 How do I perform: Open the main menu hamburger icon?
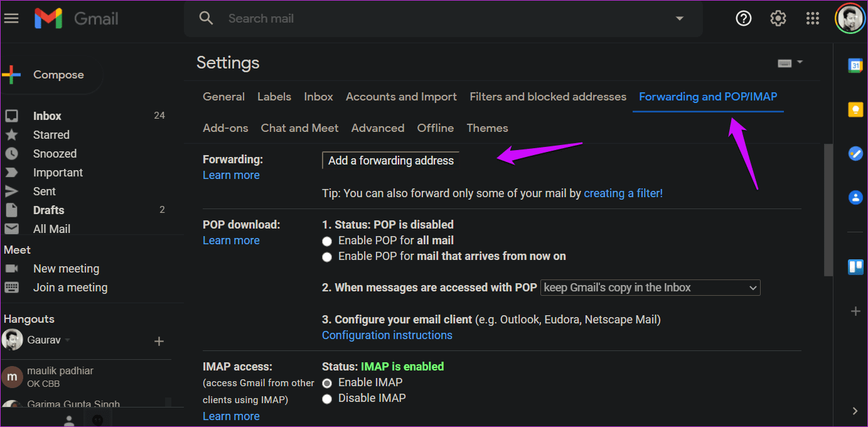[x=11, y=18]
